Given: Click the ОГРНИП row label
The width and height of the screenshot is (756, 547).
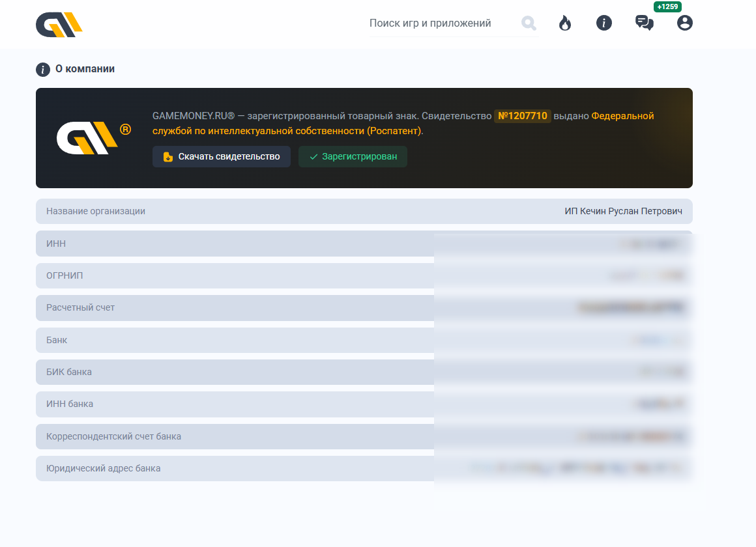Looking at the screenshot, I should click(x=65, y=275).
